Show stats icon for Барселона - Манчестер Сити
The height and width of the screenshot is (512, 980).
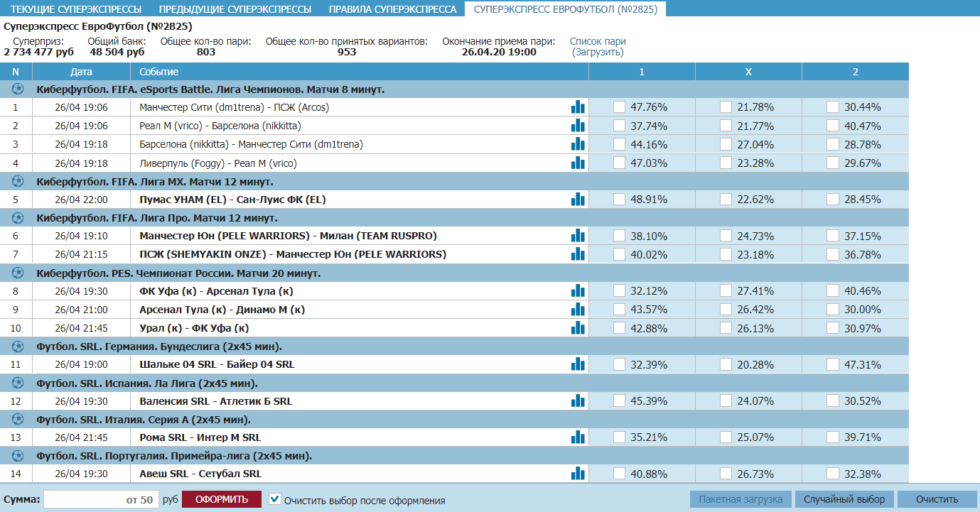(578, 144)
